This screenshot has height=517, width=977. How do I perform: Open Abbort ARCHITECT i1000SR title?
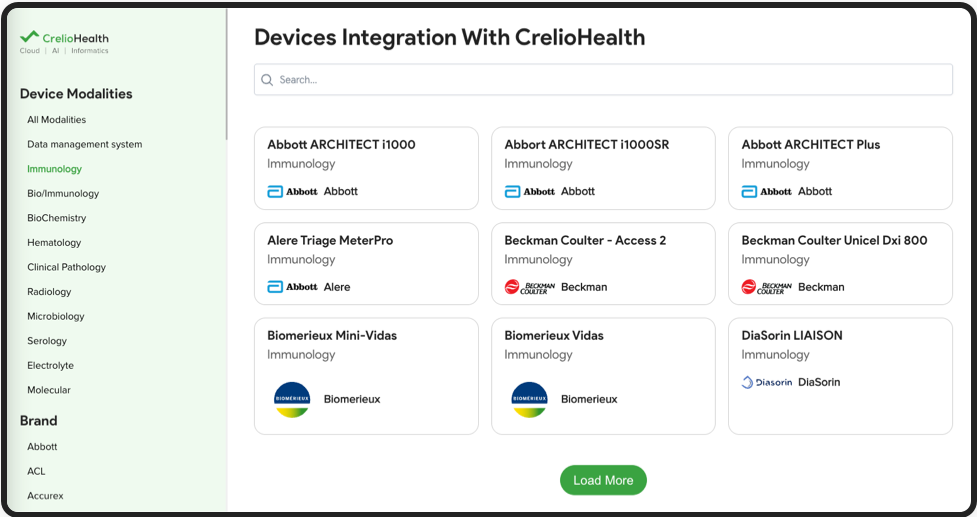pyautogui.click(x=587, y=145)
